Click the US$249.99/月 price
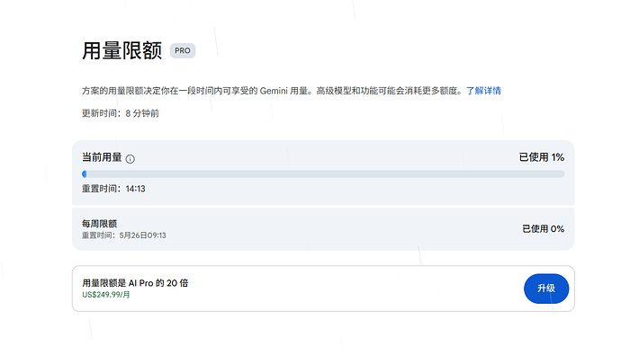621x364 pixels. pyautogui.click(x=106, y=295)
